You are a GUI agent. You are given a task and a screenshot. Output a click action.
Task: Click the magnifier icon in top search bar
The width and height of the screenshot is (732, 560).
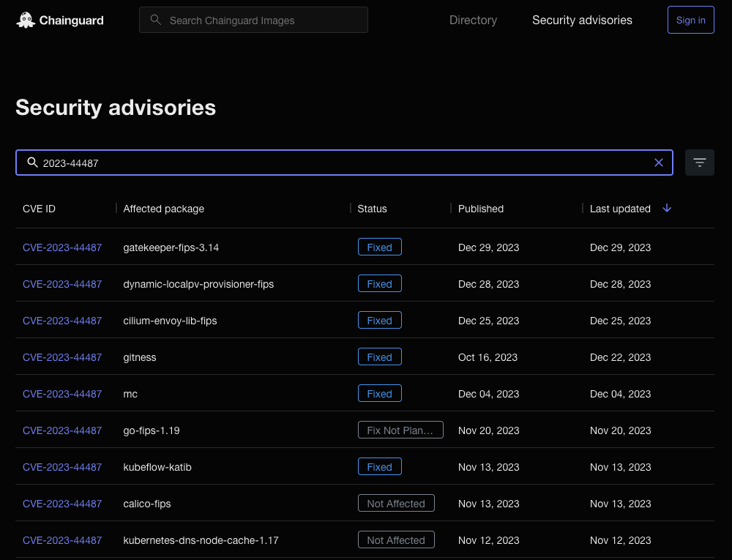click(155, 20)
